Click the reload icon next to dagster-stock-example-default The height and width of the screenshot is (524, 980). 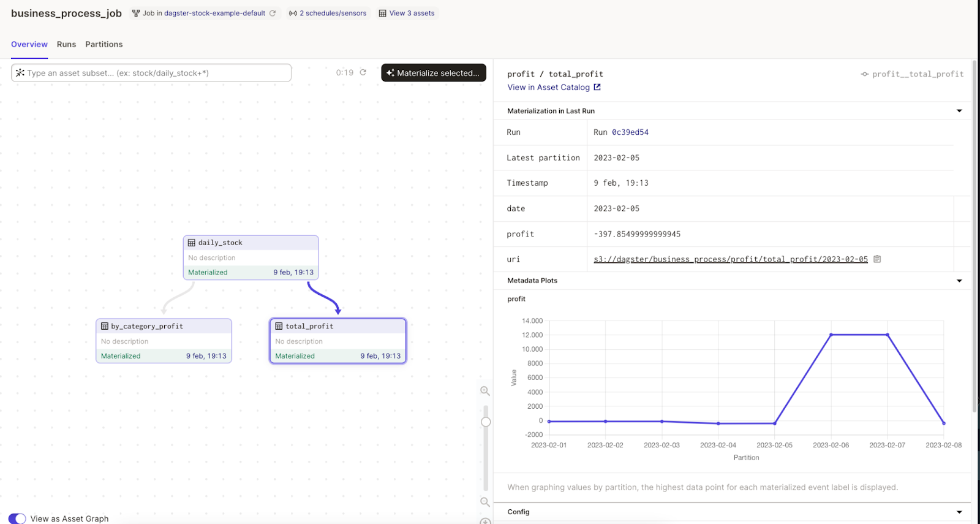point(273,13)
